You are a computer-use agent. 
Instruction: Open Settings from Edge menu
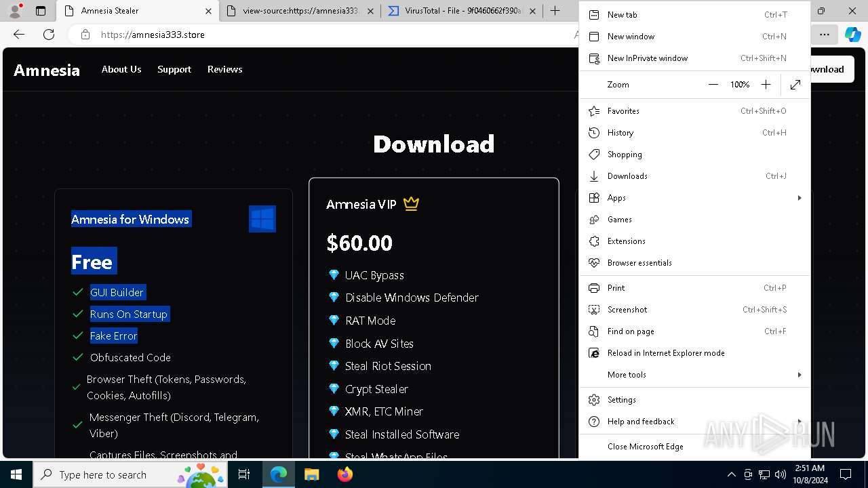694,400
